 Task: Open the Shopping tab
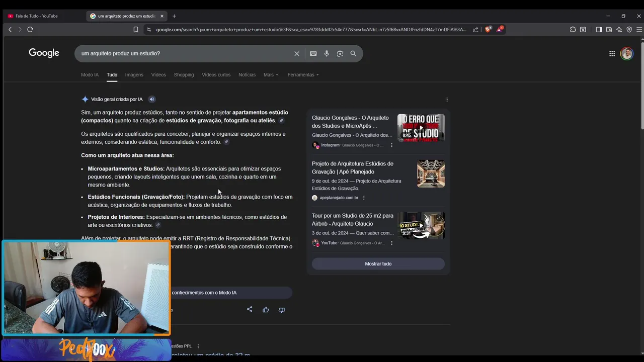(184, 75)
